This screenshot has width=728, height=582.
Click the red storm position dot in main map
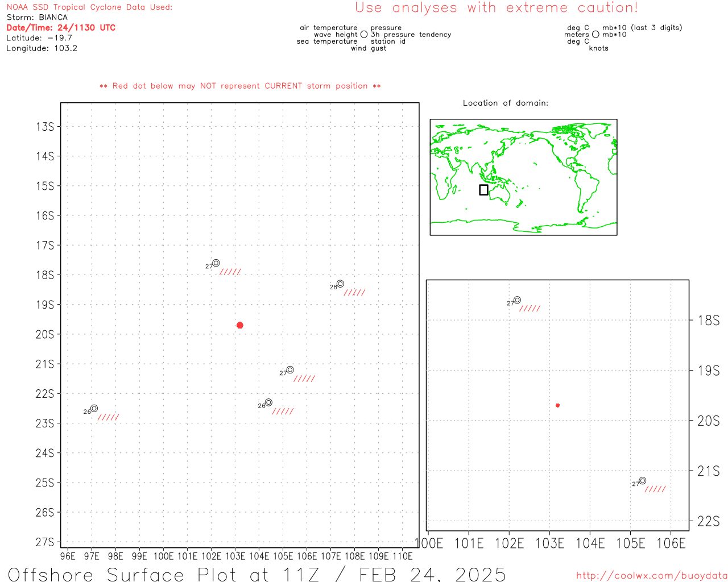[x=240, y=325]
